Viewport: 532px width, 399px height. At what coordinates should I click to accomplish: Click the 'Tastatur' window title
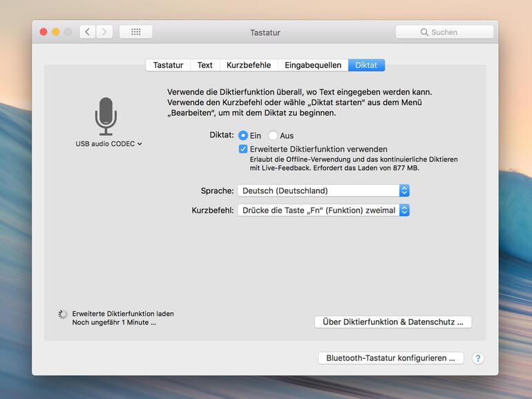[265, 32]
